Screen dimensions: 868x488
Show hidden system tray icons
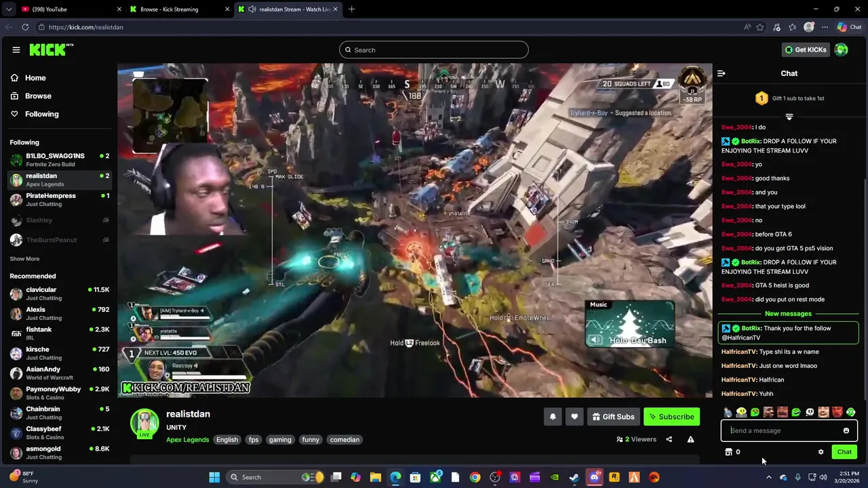768,477
